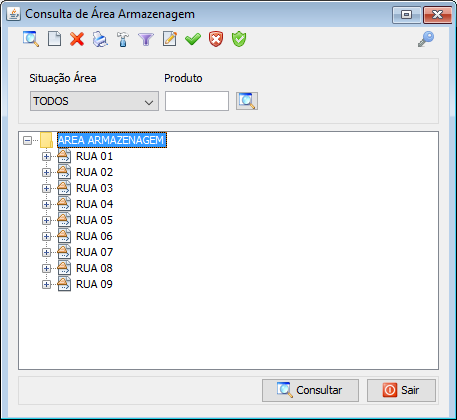
Task: Create new record with blank page icon
Action: (x=55, y=39)
